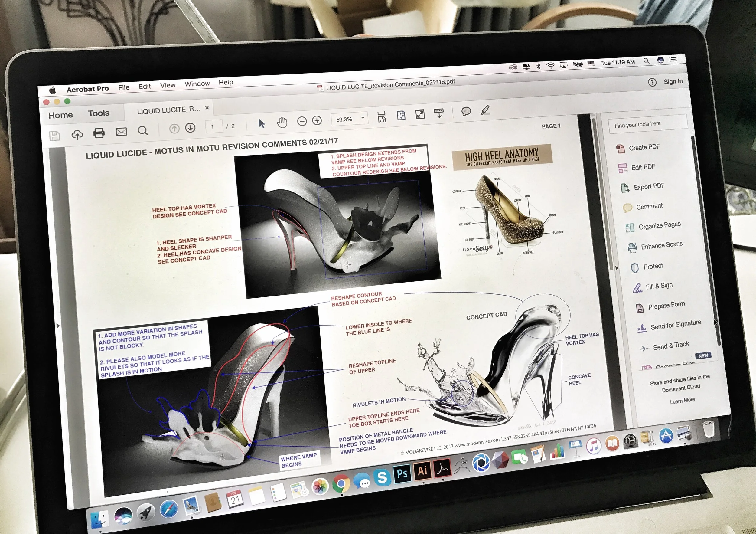
Task: Add a sticky note comment
Action: pos(466,111)
